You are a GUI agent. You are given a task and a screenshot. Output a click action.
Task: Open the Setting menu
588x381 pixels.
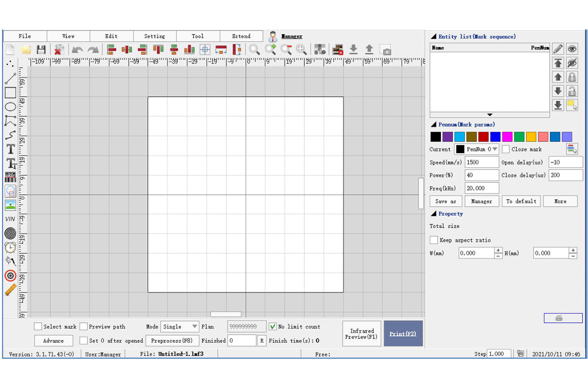coord(154,36)
